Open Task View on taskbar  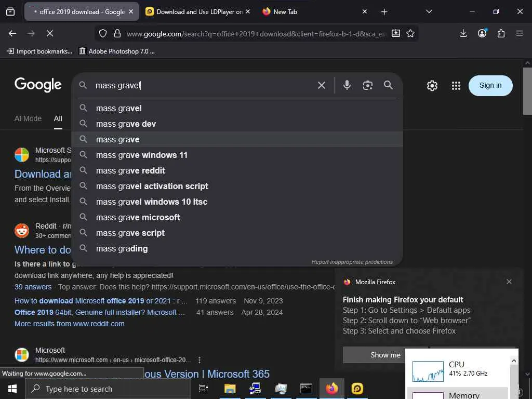tap(203, 389)
